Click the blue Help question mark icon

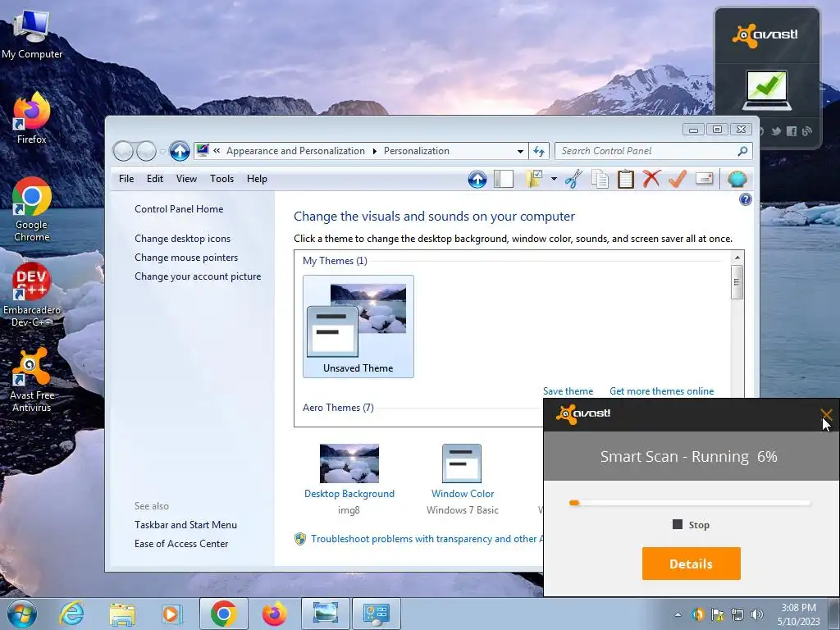coord(745,200)
